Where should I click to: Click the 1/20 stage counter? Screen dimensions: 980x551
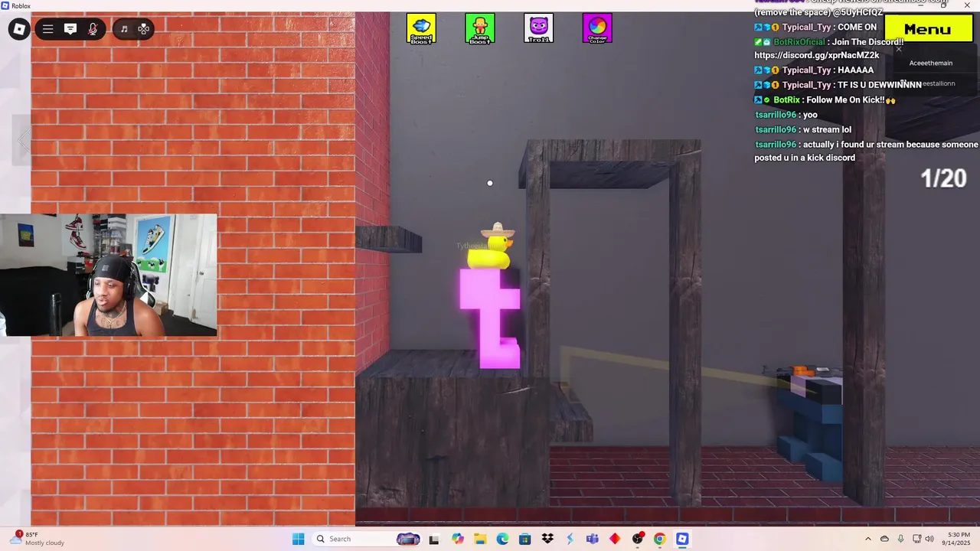click(x=943, y=178)
